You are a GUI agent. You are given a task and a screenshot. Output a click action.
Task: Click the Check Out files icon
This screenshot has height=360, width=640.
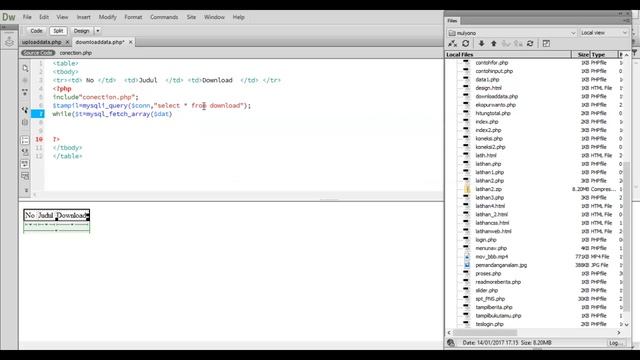506,43
